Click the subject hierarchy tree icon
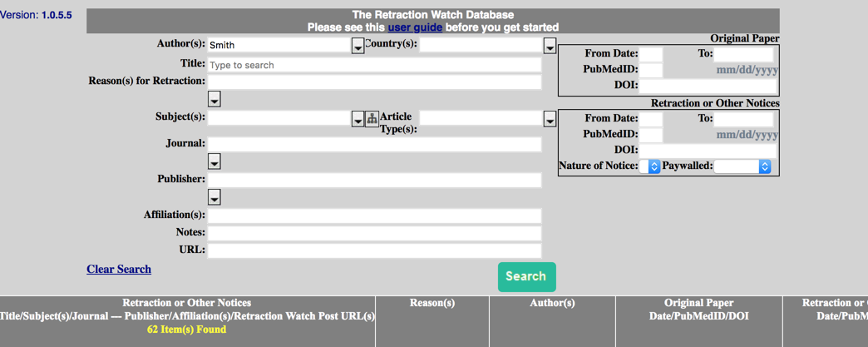This screenshot has height=347, width=868. pos(372,119)
